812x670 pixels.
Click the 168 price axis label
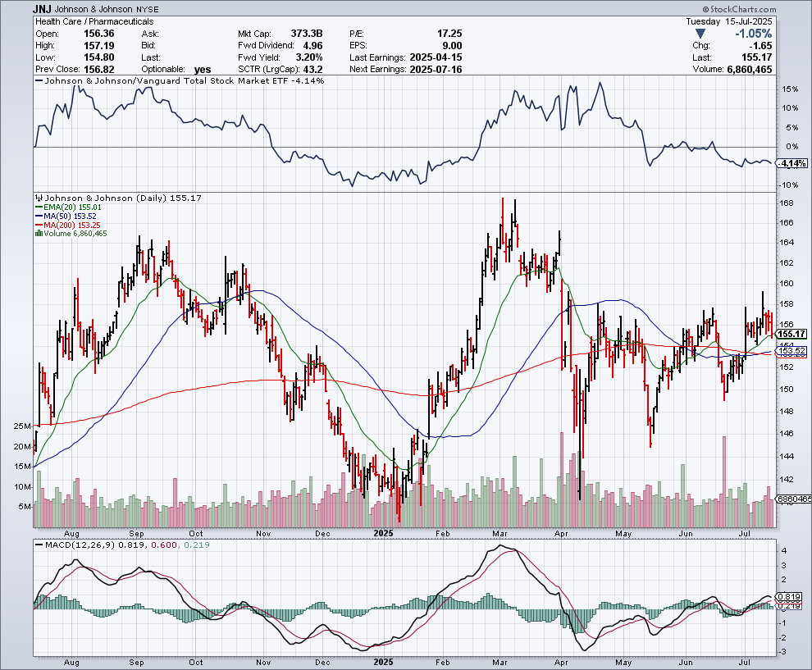coord(787,203)
